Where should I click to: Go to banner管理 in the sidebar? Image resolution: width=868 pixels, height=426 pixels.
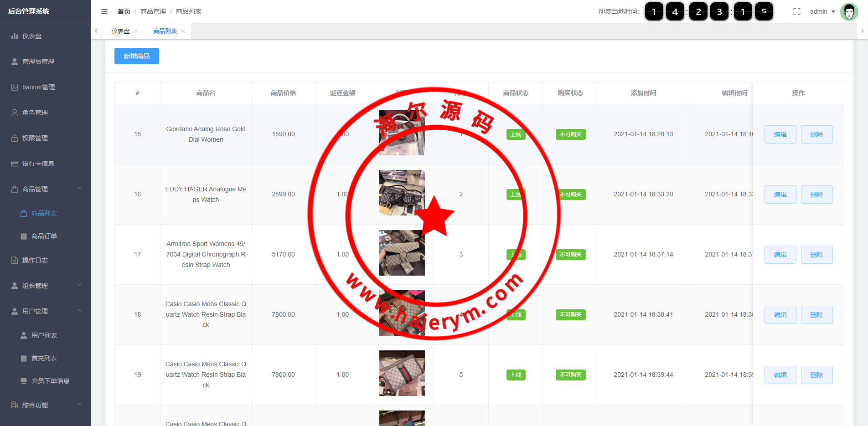tap(38, 87)
